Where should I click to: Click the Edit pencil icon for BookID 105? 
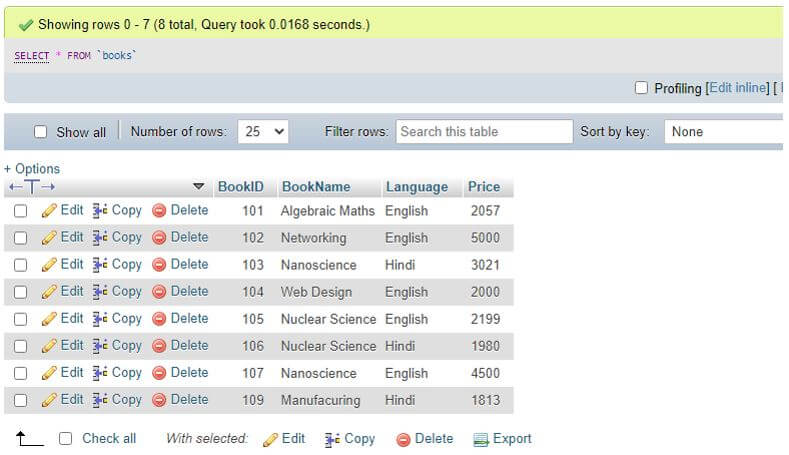click(49, 320)
